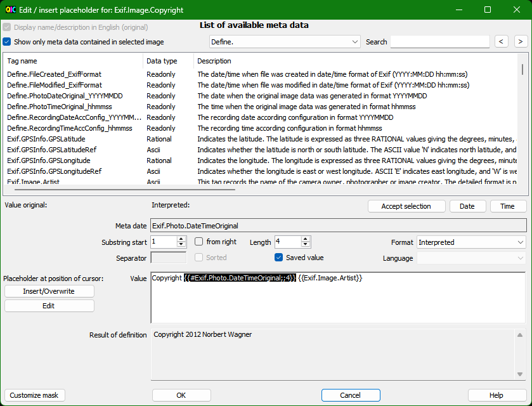The width and height of the screenshot is (532, 406).
Task: Open the Help button
Action: [x=496, y=395]
